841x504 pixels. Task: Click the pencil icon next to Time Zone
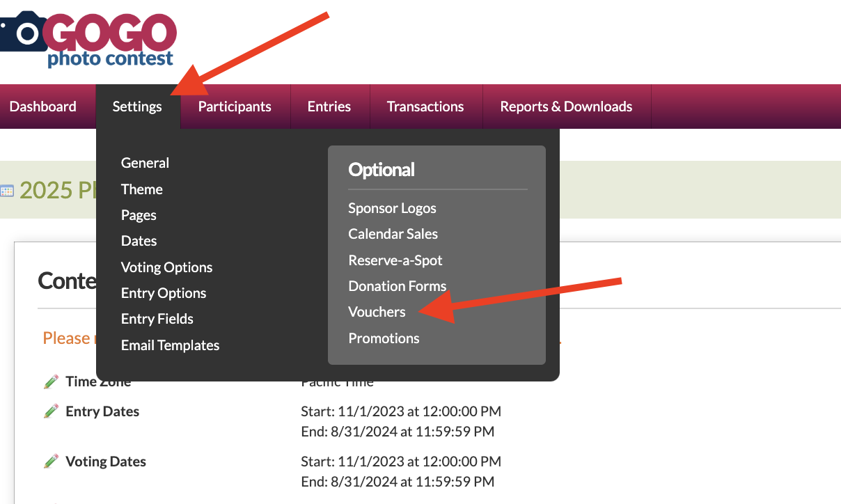[x=51, y=381]
